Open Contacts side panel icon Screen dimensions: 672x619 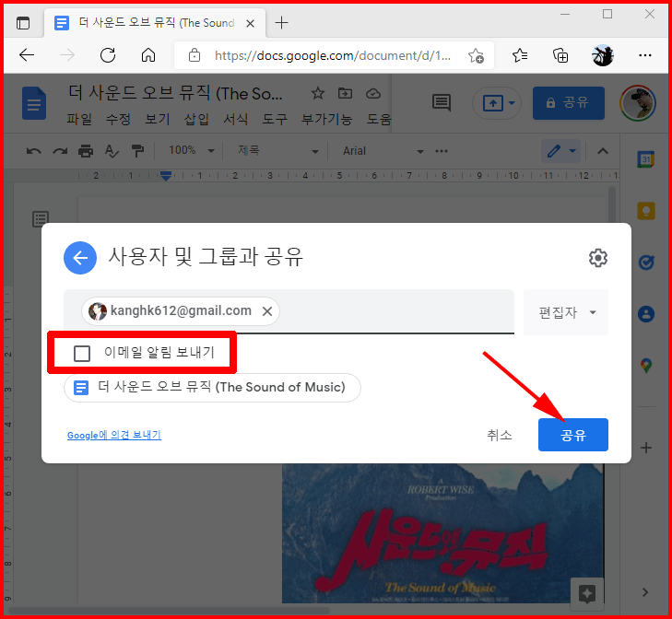646,314
